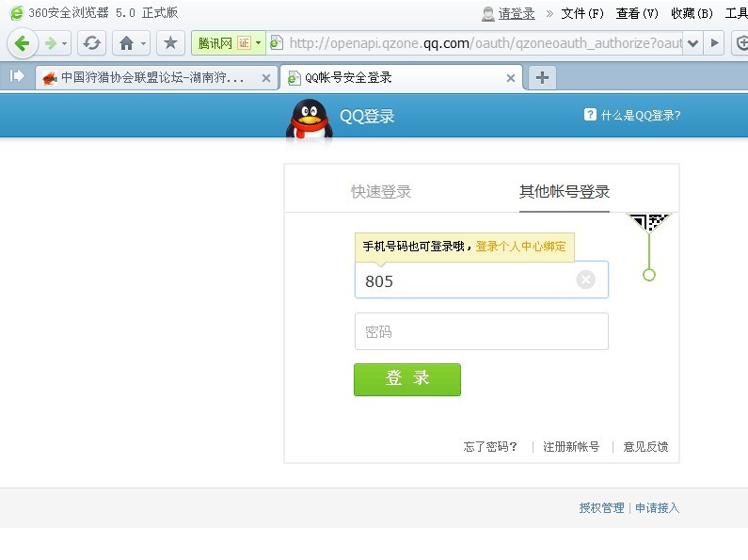Close the 中国狩猎协会联盟论坛 tab

coord(266,78)
